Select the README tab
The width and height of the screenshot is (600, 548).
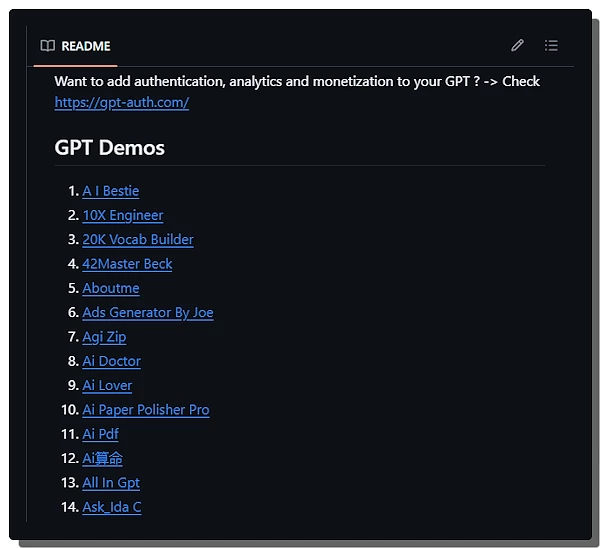pyautogui.click(x=76, y=46)
